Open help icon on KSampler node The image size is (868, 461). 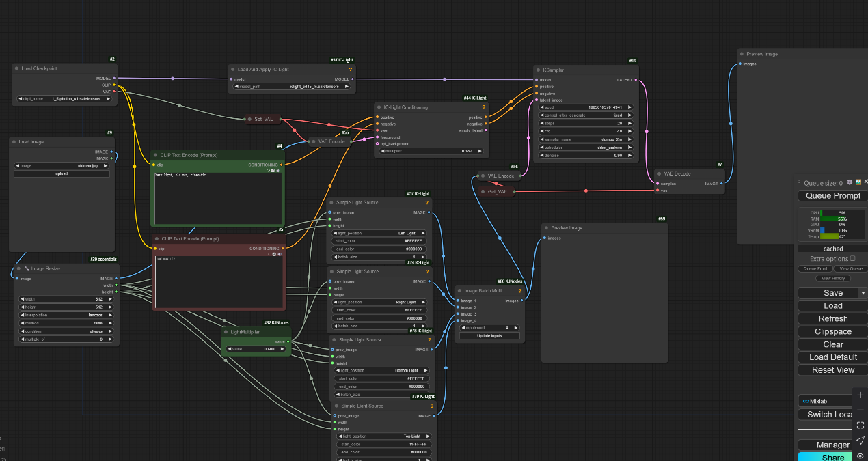coord(633,70)
